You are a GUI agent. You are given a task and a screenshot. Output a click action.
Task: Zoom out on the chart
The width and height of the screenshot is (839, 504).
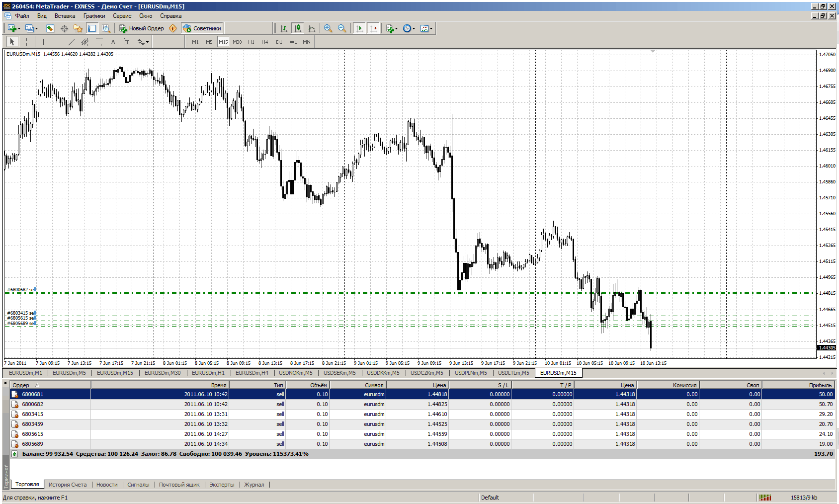click(x=341, y=28)
